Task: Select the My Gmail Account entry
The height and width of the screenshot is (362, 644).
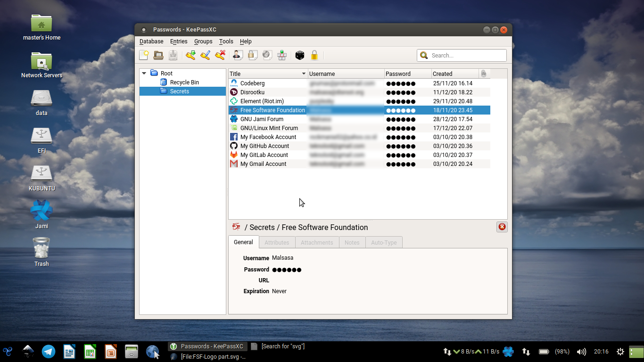Action: tap(359, 164)
